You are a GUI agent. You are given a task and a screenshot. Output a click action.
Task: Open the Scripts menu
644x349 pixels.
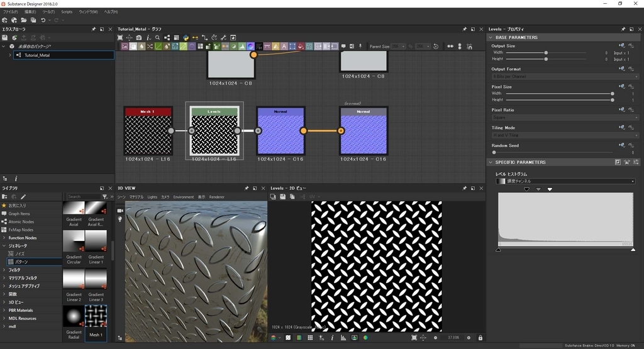click(67, 12)
